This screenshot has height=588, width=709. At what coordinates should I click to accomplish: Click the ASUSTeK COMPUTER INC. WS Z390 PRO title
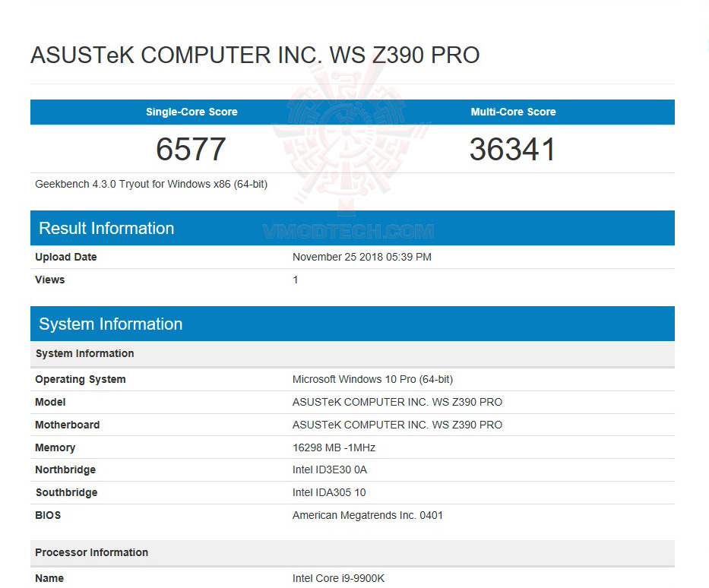pos(255,55)
